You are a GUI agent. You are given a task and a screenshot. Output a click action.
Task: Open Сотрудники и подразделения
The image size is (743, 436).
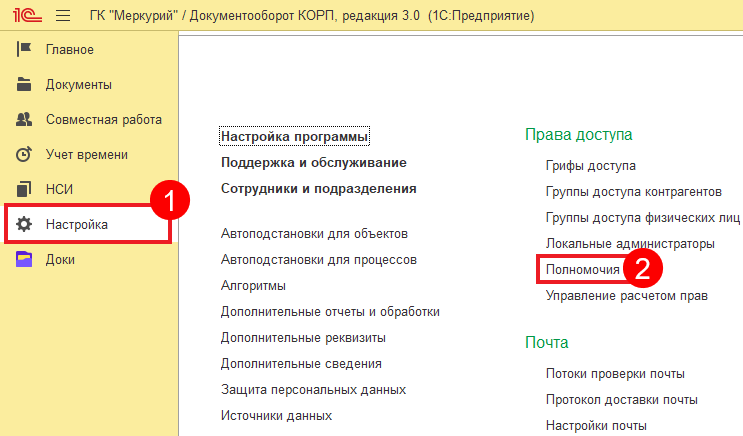318,188
